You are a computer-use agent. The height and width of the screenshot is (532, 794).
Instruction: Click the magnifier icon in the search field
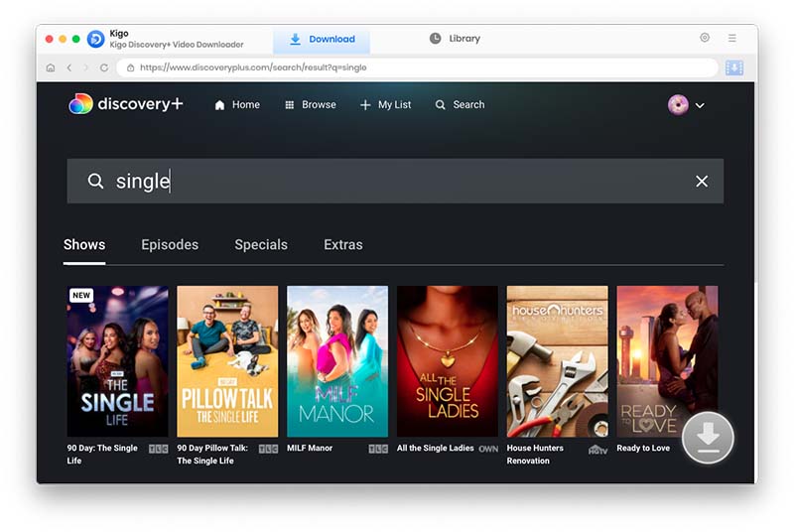point(95,181)
